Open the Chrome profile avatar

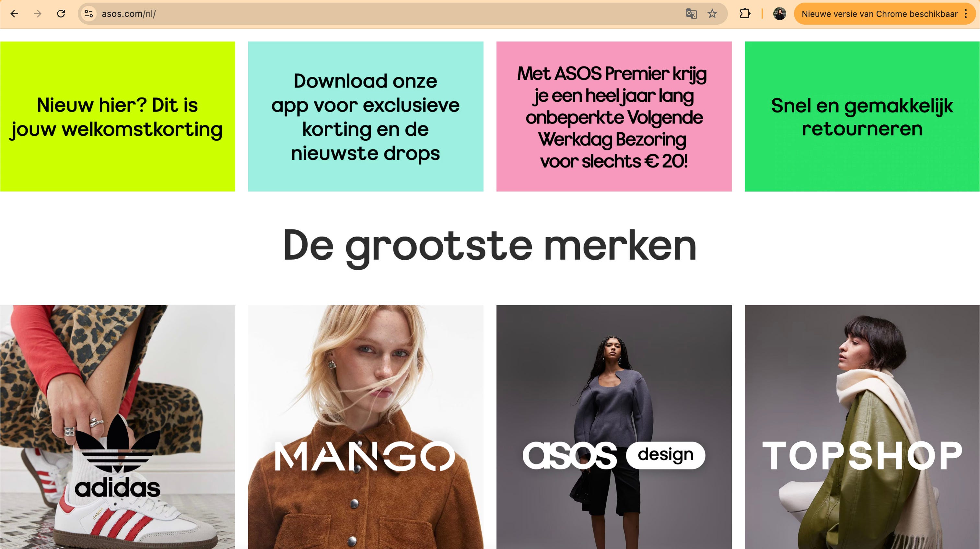coord(779,14)
